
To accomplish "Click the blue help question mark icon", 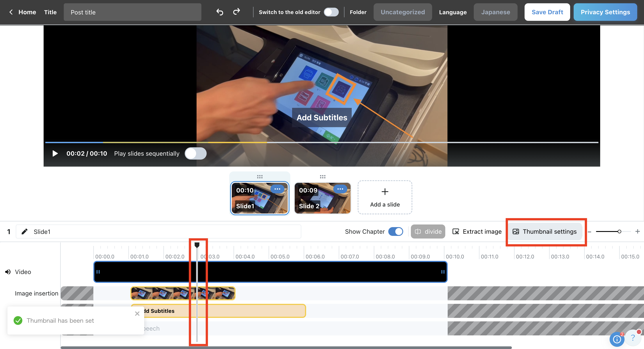I will [x=633, y=338].
